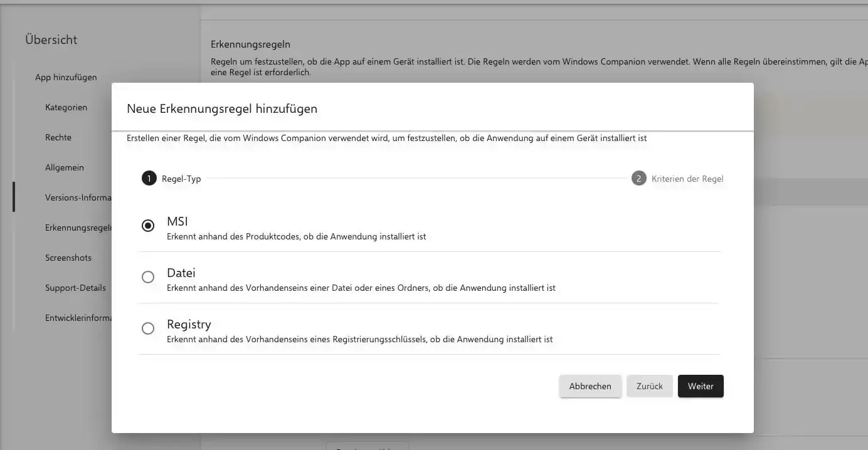Go to Rechte in the sidebar
868x450 pixels.
point(58,137)
